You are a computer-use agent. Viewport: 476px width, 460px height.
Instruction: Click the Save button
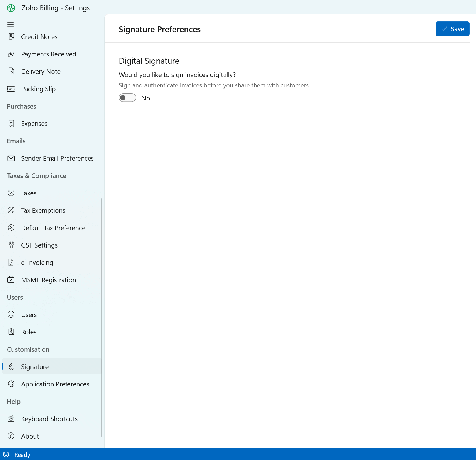(452, 29)
